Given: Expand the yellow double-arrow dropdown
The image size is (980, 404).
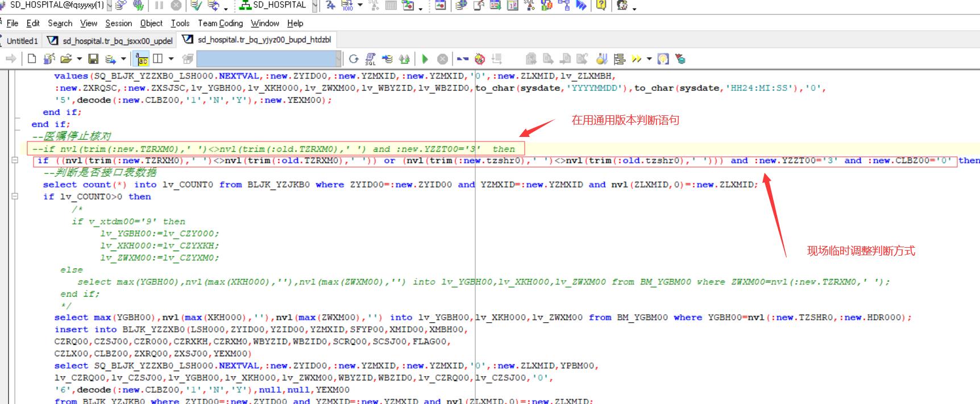Looking at the screenshot, I should coord(649,59).
